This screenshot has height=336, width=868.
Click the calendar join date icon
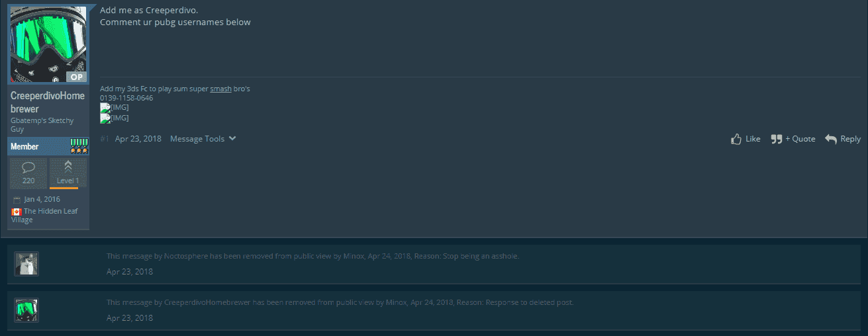[x=17, y=200]
